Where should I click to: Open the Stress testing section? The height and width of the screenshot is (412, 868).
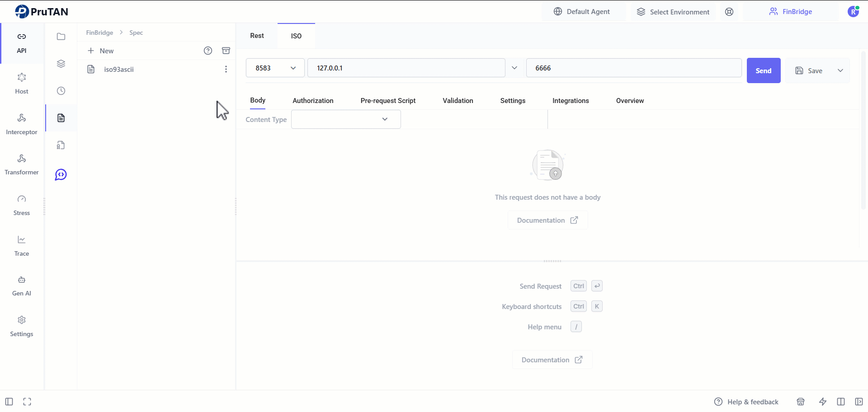(x=21, y=205)
